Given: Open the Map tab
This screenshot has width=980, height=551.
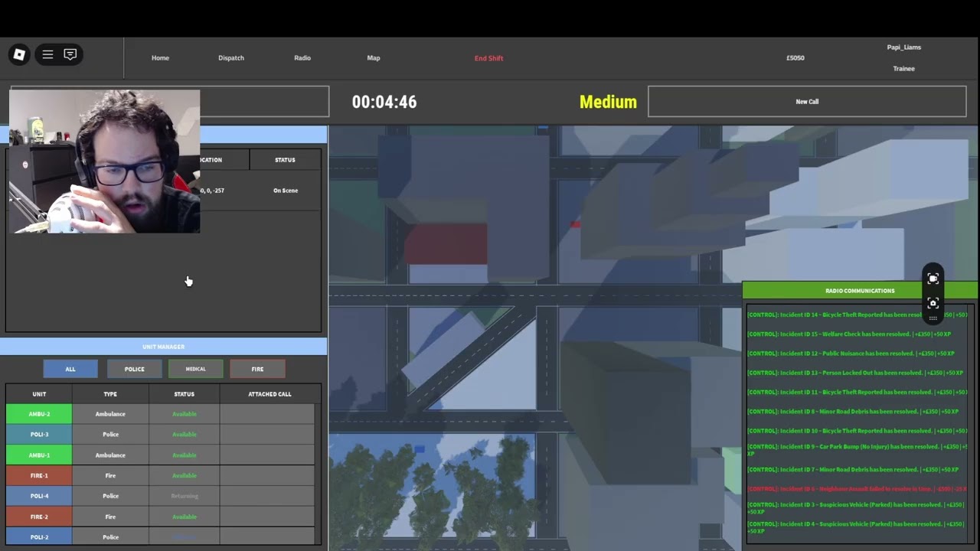Looking at the screenshot, I should [x=374, y=58].
